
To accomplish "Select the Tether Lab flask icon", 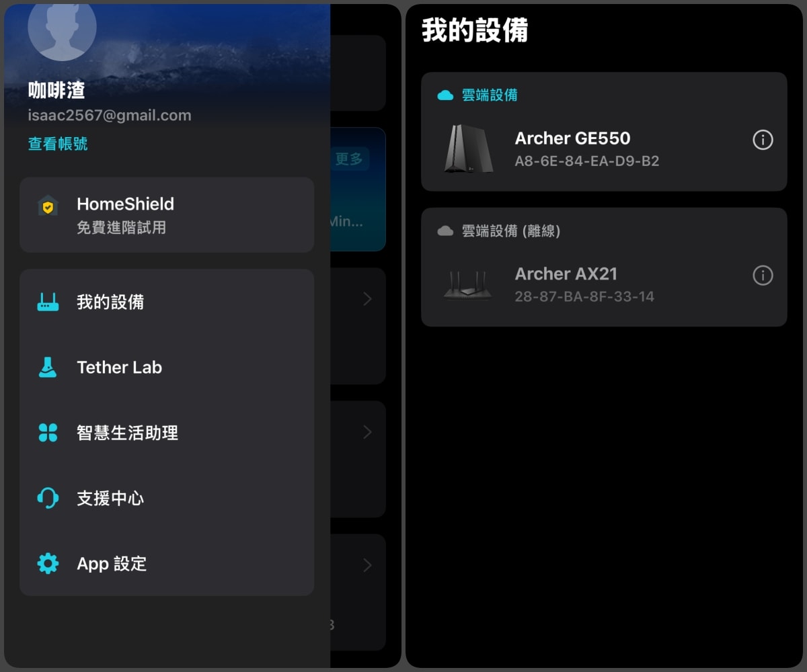I will (47, 368).
